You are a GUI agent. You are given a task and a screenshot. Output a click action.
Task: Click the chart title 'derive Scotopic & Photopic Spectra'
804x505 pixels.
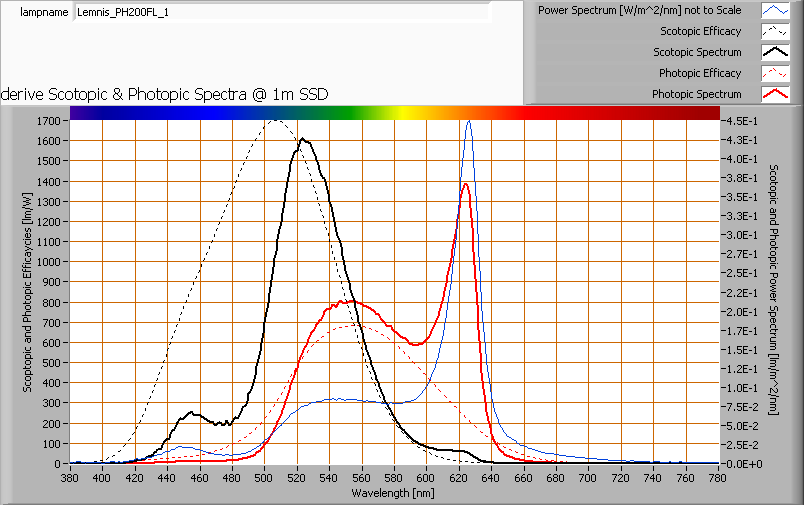pyautogui.click(x=165, y=94)
